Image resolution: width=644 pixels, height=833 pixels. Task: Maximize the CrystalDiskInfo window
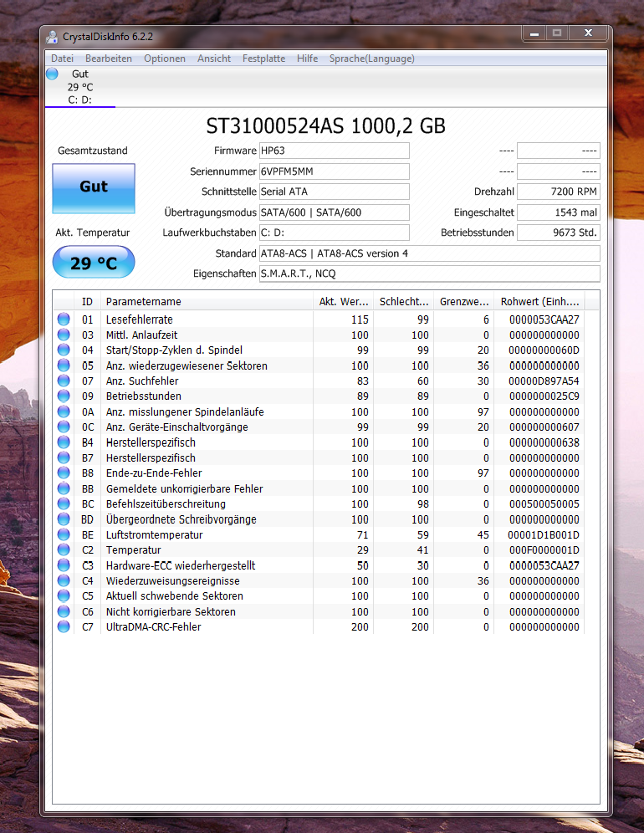coord(557,33)
